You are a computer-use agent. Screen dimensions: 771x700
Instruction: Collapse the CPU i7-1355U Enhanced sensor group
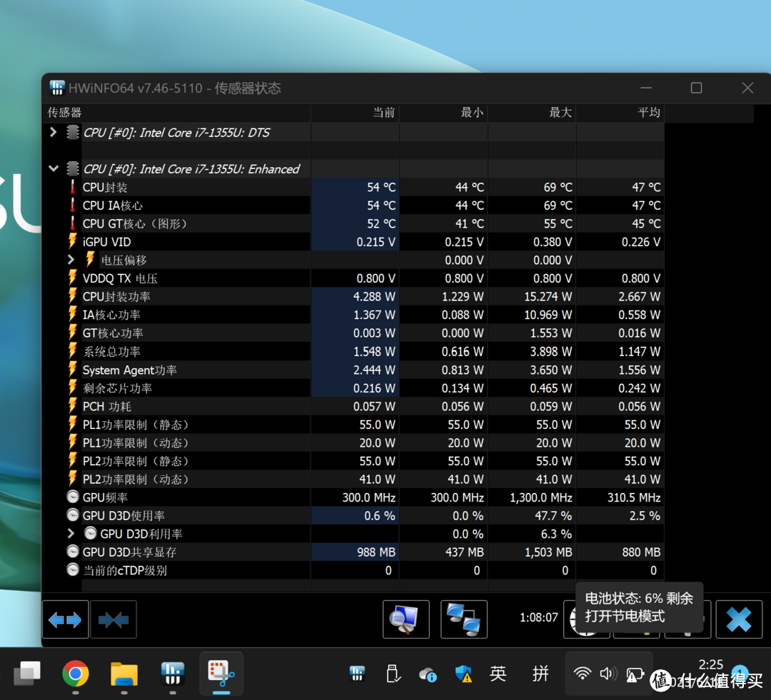point(53,169)
